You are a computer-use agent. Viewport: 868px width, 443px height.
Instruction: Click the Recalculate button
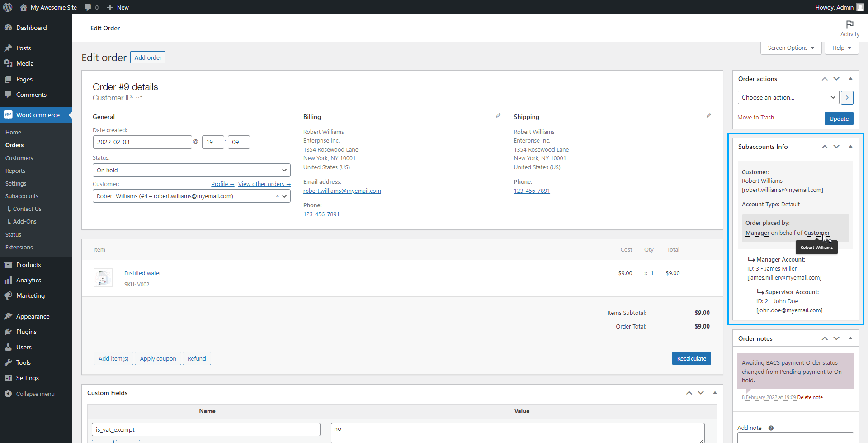[692, 358]
